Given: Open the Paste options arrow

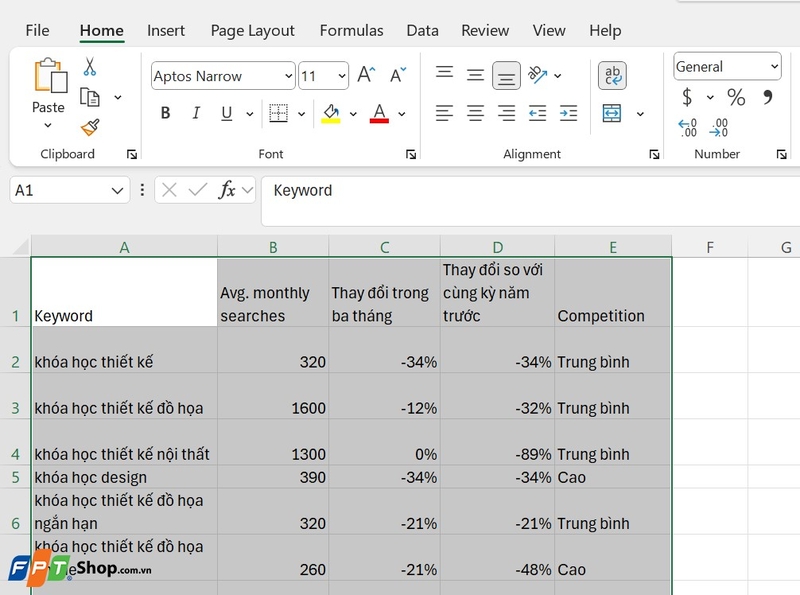Looking at the screenshot, I should pos(48,125).
